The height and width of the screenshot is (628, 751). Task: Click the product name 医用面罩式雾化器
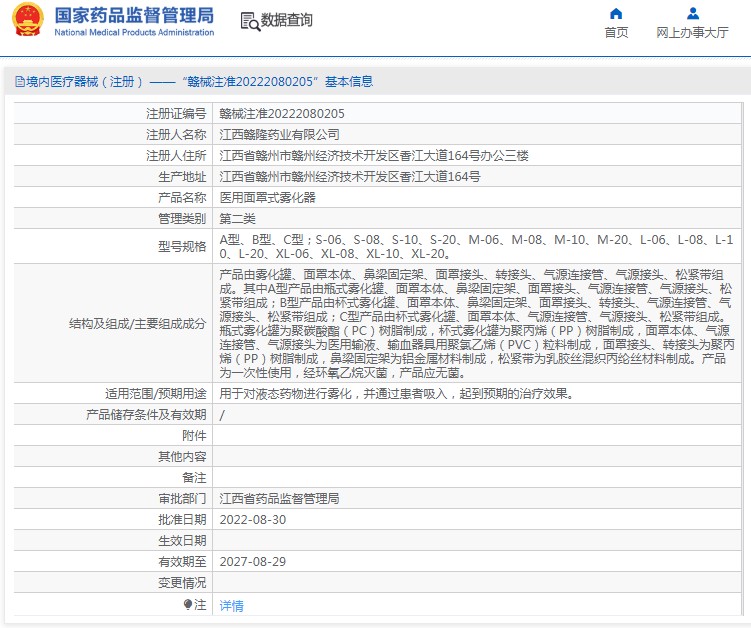click(268, 198)
